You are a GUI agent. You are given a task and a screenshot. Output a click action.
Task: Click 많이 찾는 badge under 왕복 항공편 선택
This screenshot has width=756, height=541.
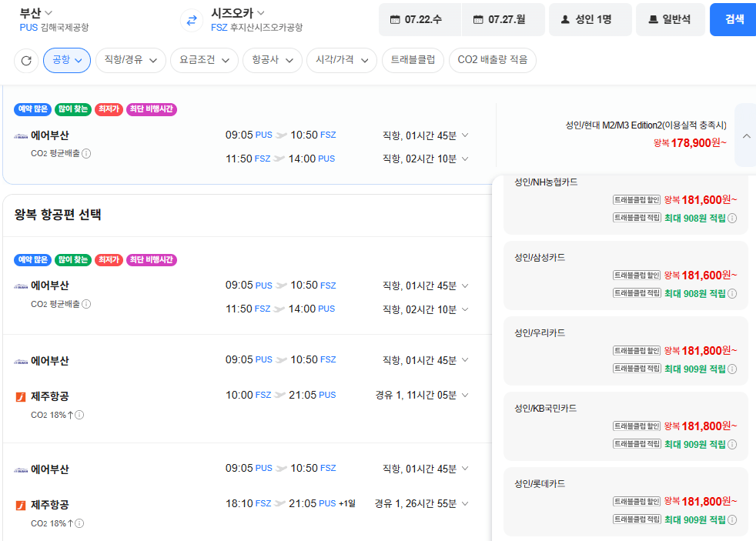[x=73, y=260]
